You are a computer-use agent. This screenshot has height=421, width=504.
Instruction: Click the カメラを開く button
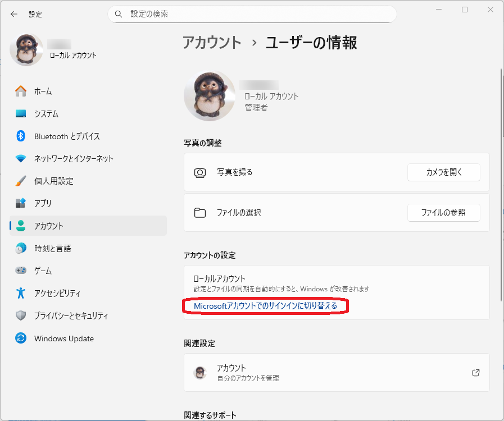click(x=443, y=172)
